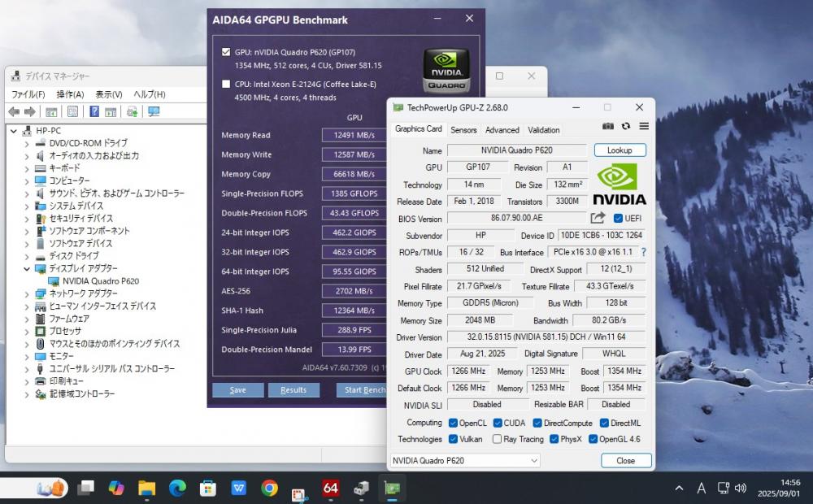This screenshot has width=813, height=504.
Task: Click the Start Benchmark button in AIDA64
Action: tap(360, 390)
